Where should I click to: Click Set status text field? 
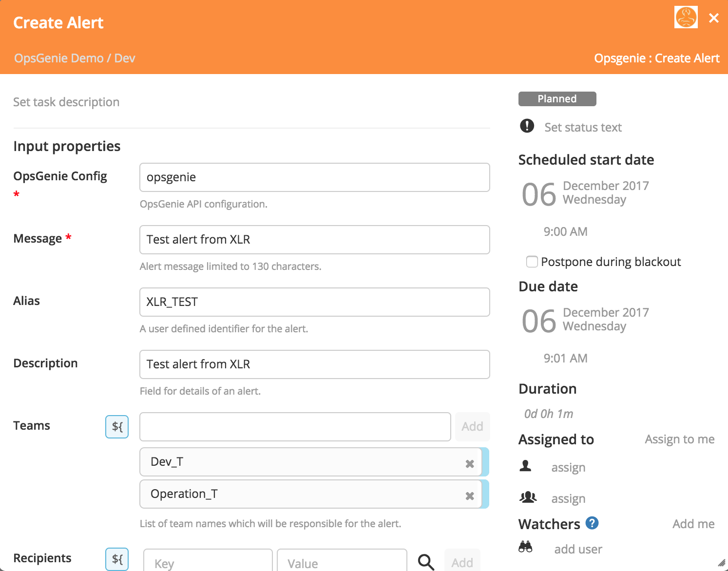pos(583,127)
